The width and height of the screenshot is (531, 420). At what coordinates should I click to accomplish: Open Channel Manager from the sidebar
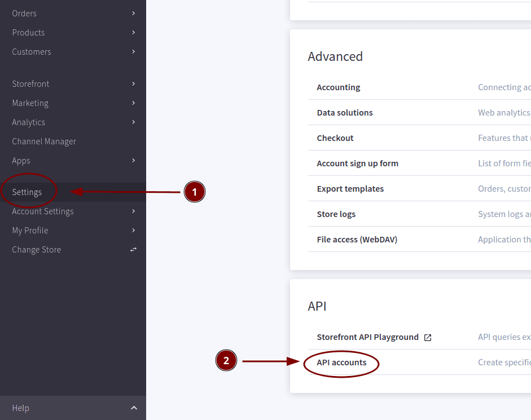[44, 141]
